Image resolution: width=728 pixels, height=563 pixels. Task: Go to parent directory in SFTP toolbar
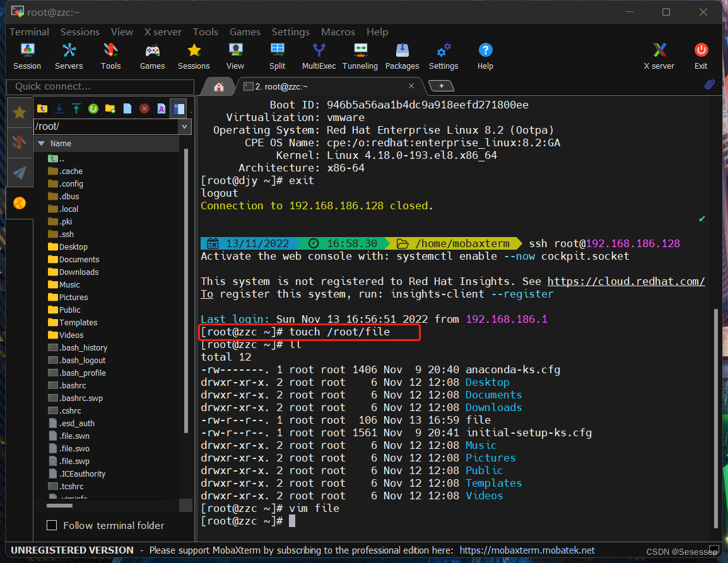(x=42, y=108)
